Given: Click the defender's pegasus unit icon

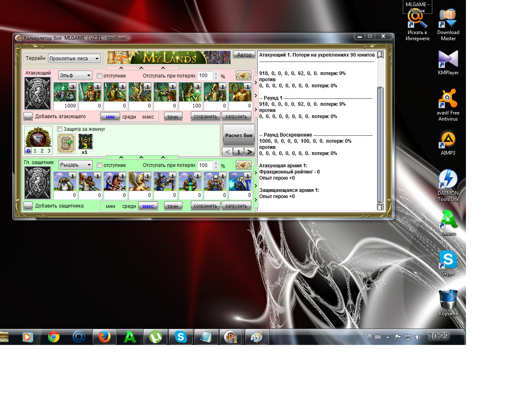Looking at the screenshot, I should coord(140,181).
